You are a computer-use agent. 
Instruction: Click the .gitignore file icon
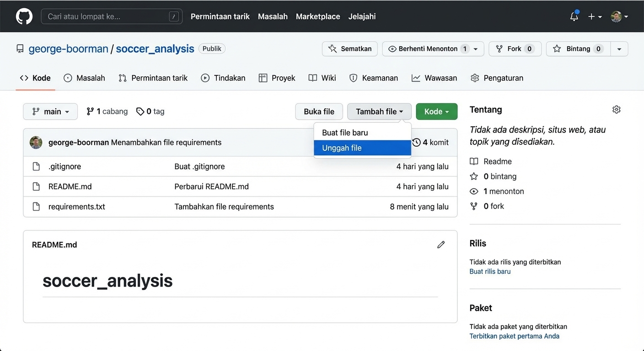tap(36, 166)
